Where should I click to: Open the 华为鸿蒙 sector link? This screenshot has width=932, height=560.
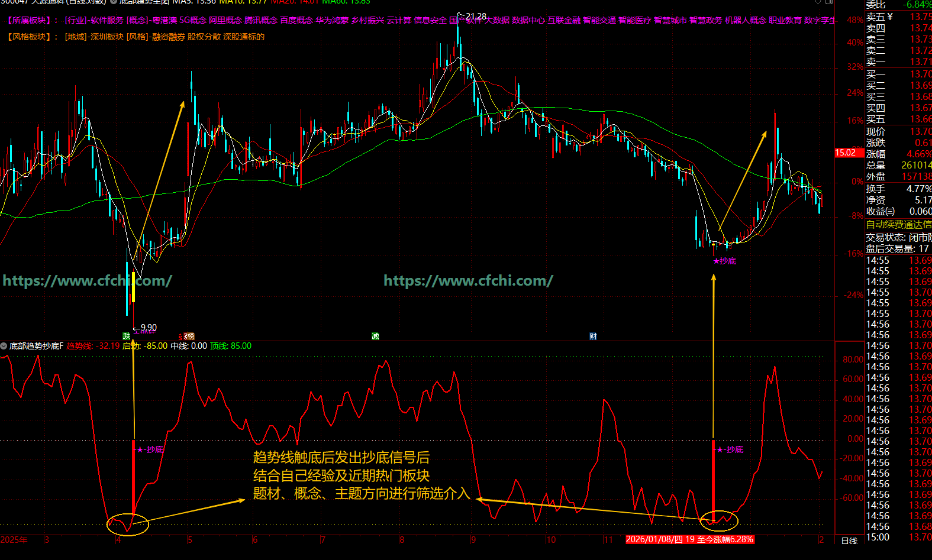pyautogui.click(x=332, y=20)
